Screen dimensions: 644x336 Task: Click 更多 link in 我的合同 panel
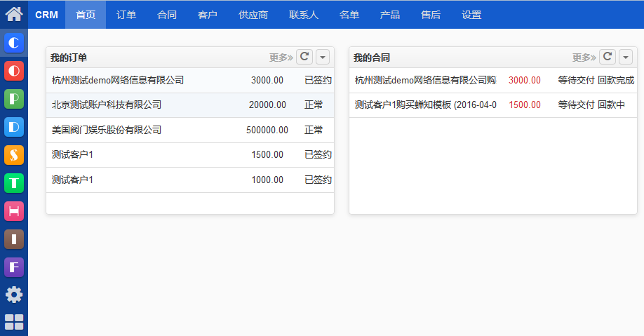pos(584,58)
